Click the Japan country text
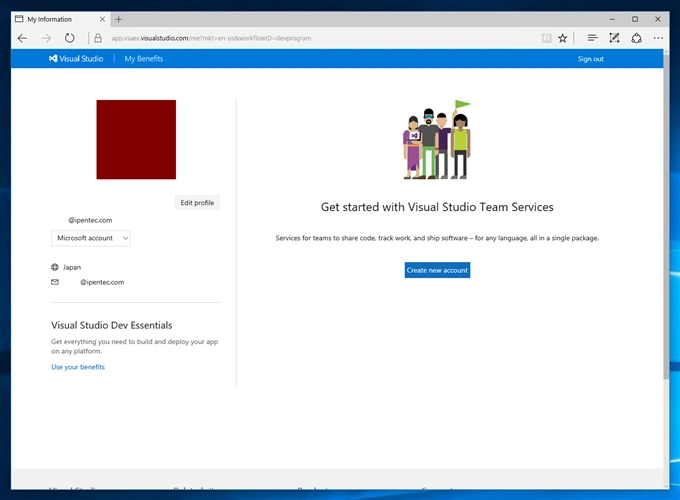Viewport: 680px width, 500px height. [x=72, y=267]
